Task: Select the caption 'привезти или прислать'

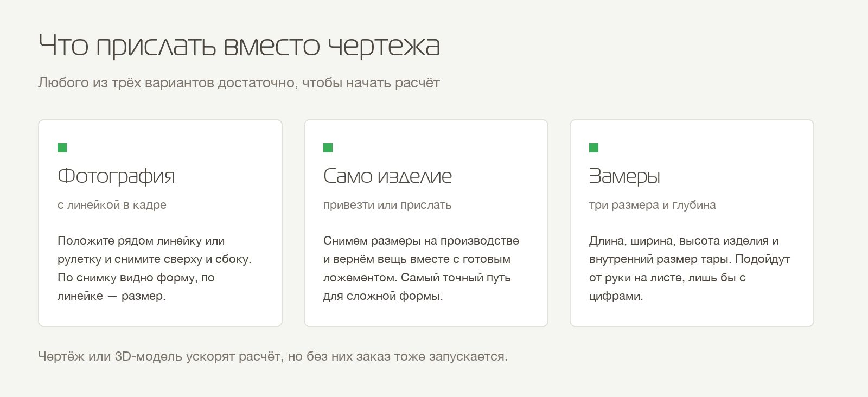Action: click(x=387, y=205)
